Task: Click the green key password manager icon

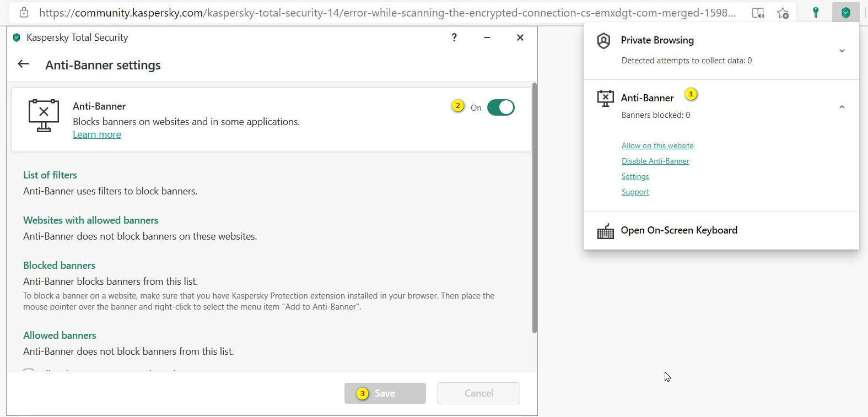Action: [816, 13]
